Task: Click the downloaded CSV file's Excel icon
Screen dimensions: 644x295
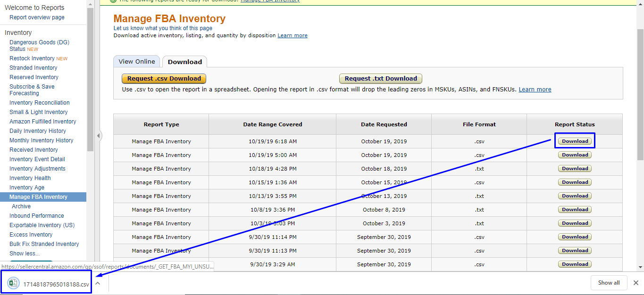Action: pos(14,283)
